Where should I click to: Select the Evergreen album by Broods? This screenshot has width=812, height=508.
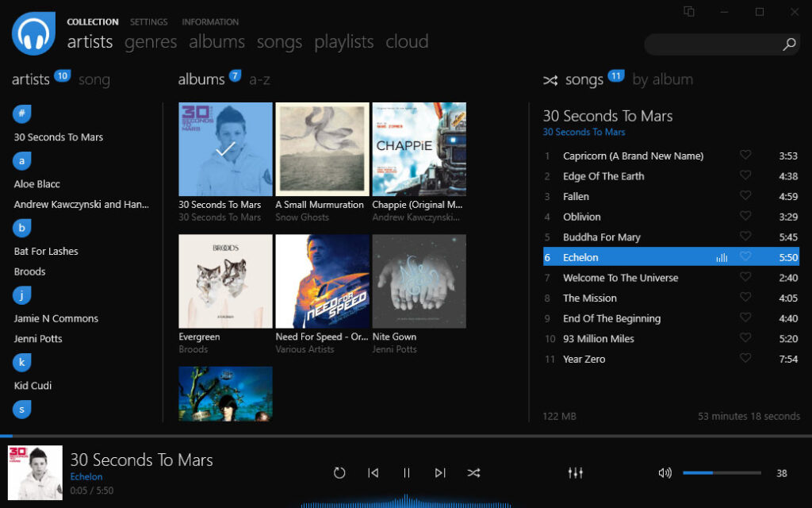pos(225,280)
